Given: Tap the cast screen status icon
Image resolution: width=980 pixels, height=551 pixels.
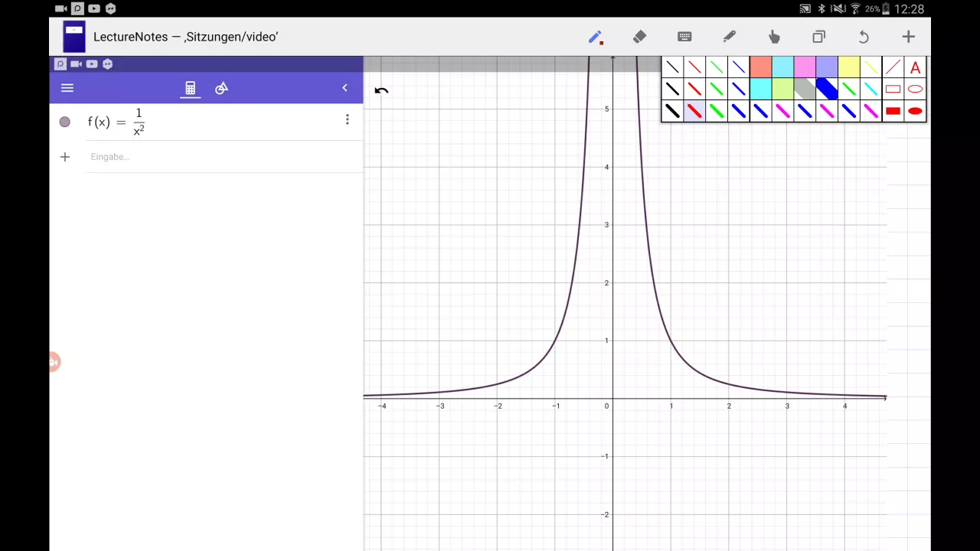Looking at the screenshot, I should coord(805,9).
